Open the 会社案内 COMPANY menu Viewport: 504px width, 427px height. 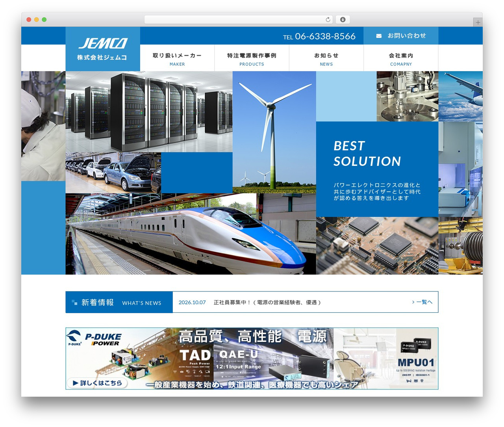[401, 58]
